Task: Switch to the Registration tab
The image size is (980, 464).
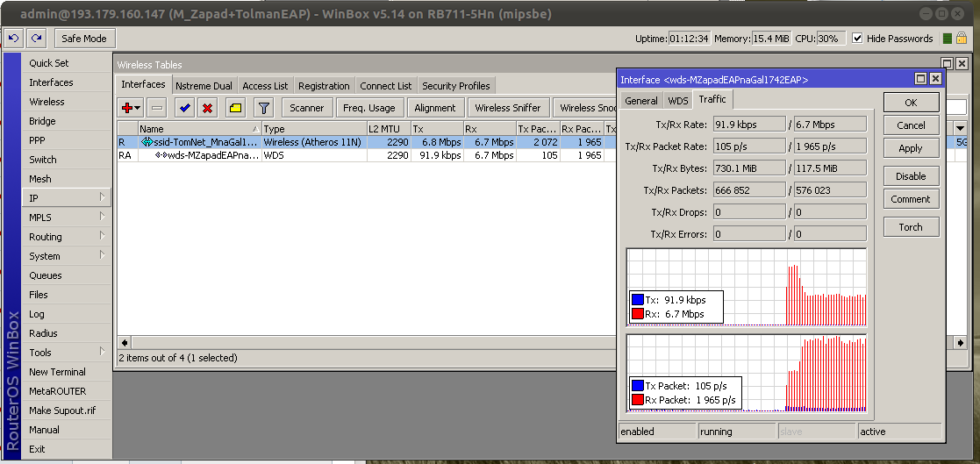Action: pos(324,86)
